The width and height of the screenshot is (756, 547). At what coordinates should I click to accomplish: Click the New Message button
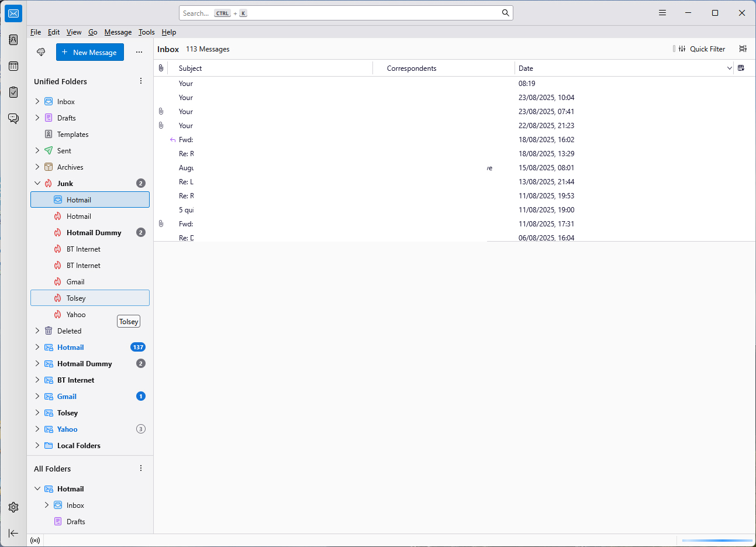point(90,52)
